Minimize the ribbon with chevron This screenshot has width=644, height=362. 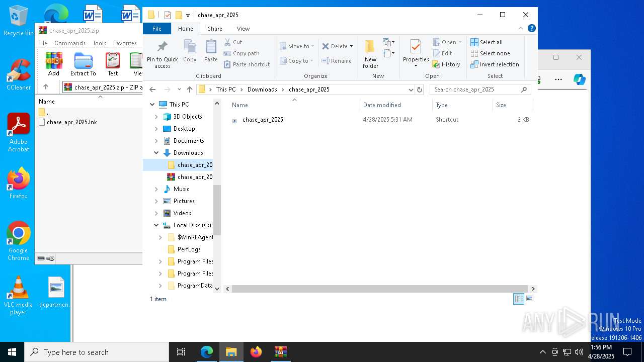pos(521,29)
